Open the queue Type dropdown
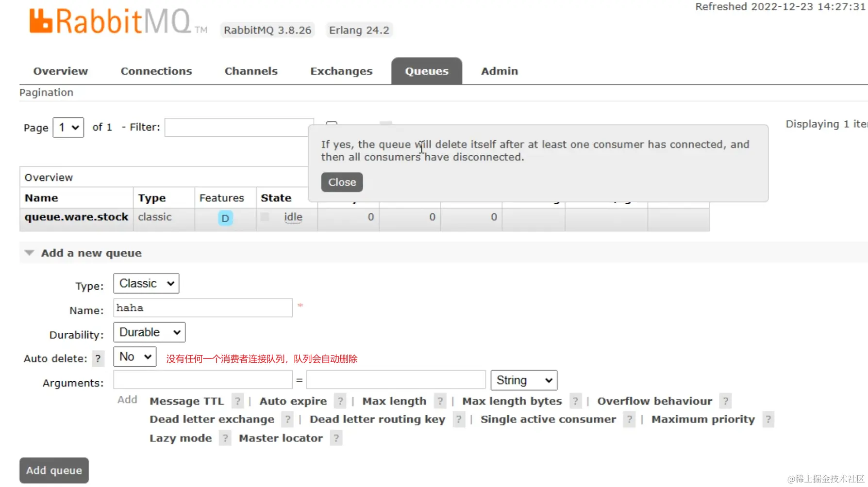Image resolution: width=868 pixels, height=487 pixels. pos(146,283)
